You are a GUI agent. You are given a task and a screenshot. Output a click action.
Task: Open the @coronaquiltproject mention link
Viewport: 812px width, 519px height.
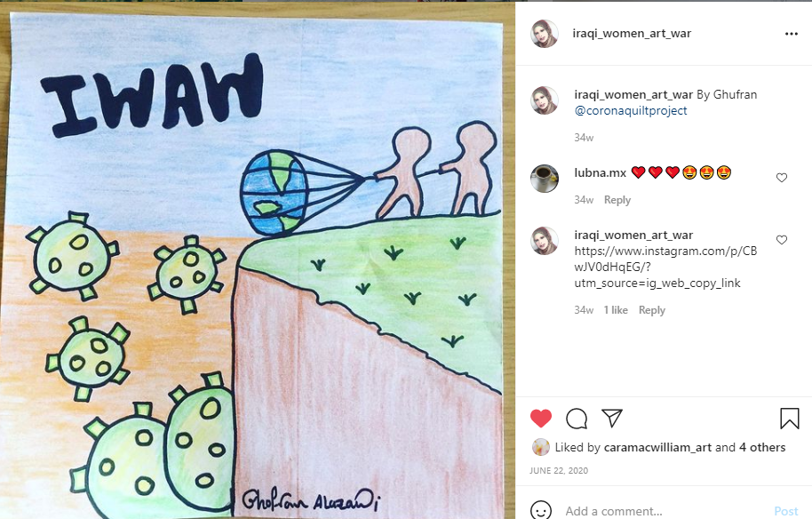(631, 111)
